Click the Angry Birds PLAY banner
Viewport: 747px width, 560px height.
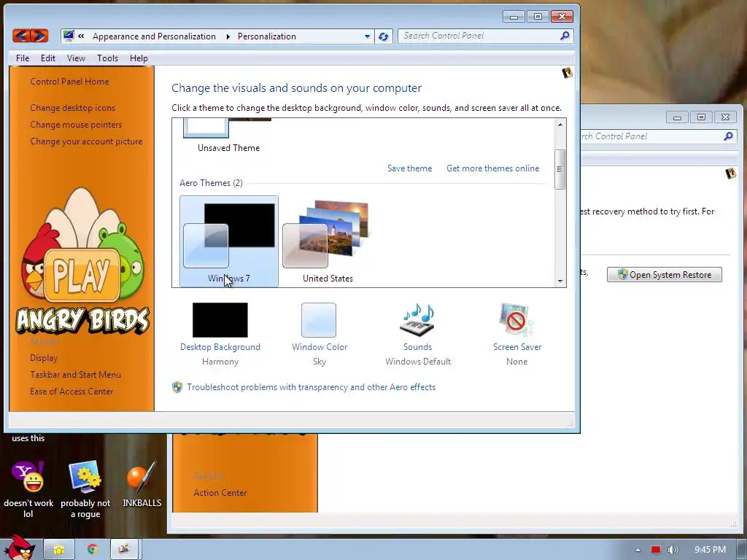82,276
